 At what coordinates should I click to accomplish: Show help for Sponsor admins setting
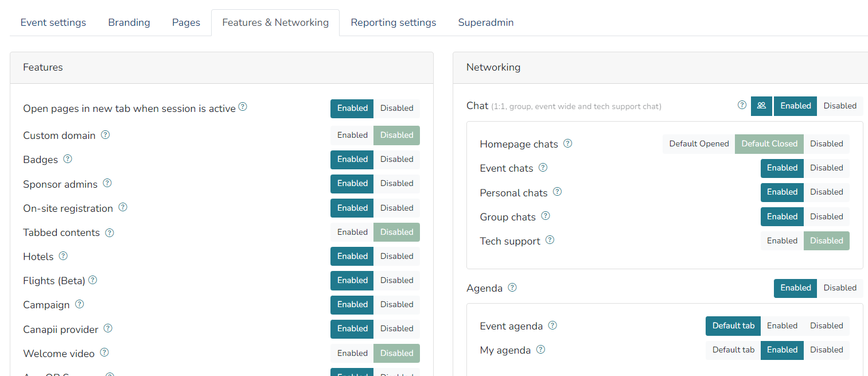click(107, 184)
